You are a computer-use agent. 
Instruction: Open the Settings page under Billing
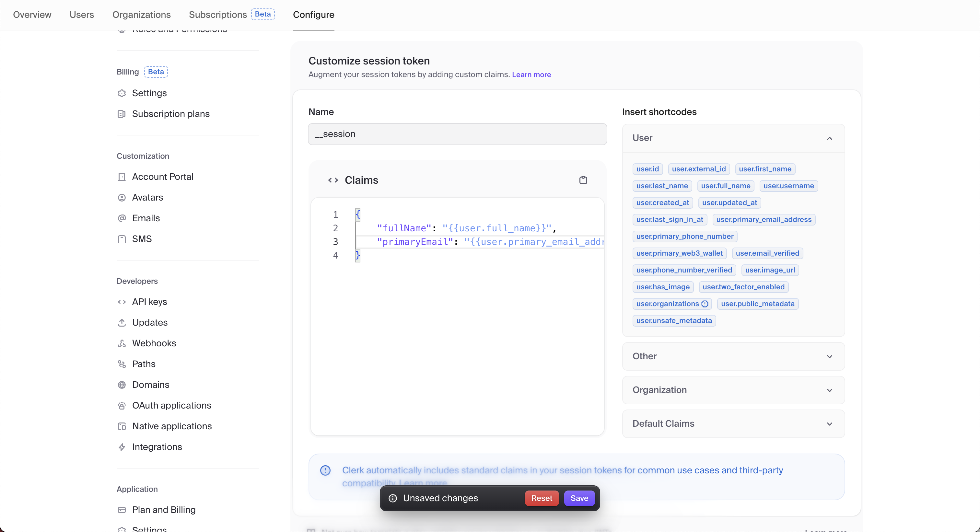[x=149, y=93]
